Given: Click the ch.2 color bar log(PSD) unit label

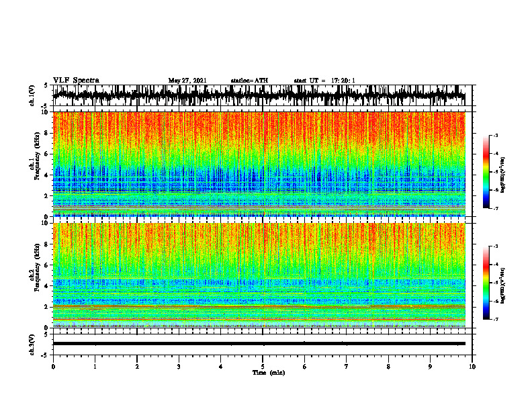Looking at the screenshot, I should click(x=503, y=285).
